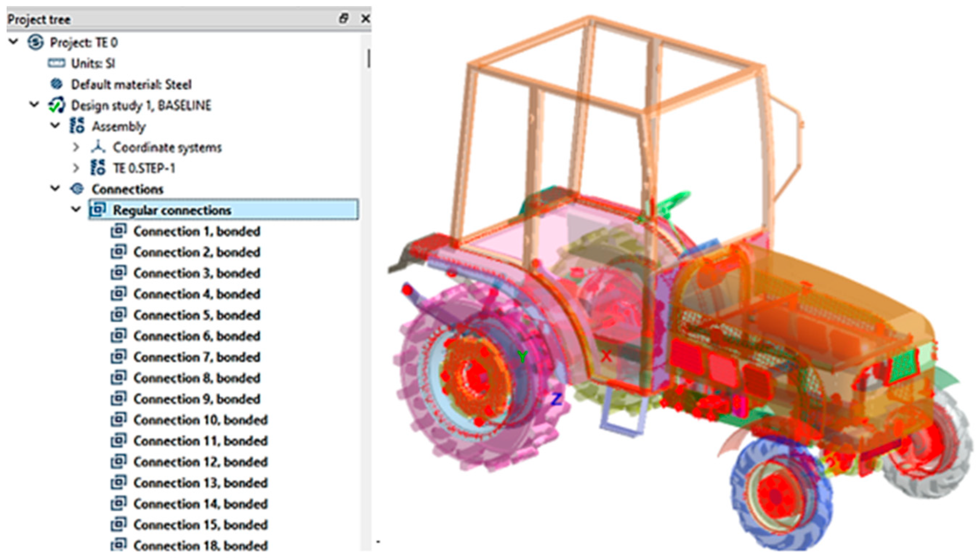This screenshot has width=980, height=559.
Task: Click the Connection 3 bonded icon
Action: [118, 273]
